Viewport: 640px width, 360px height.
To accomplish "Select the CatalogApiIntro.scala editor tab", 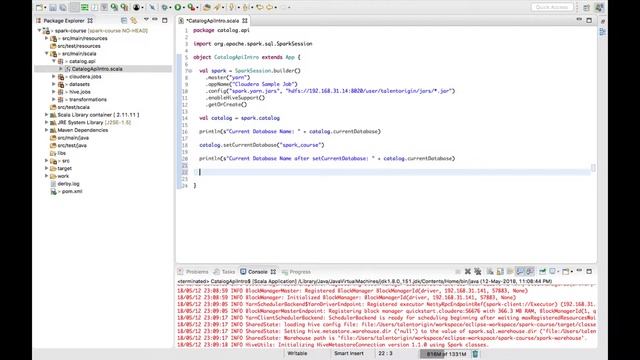I will pyautogui.click(x=212, y=20).
